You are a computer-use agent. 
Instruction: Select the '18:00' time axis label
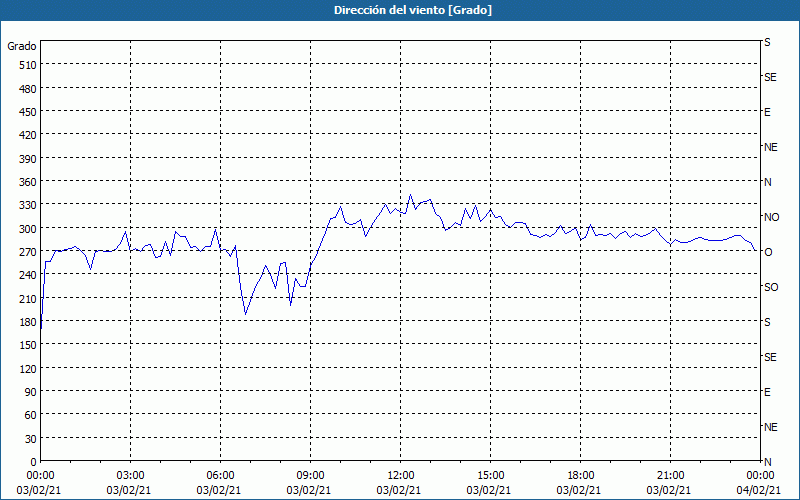581,476
